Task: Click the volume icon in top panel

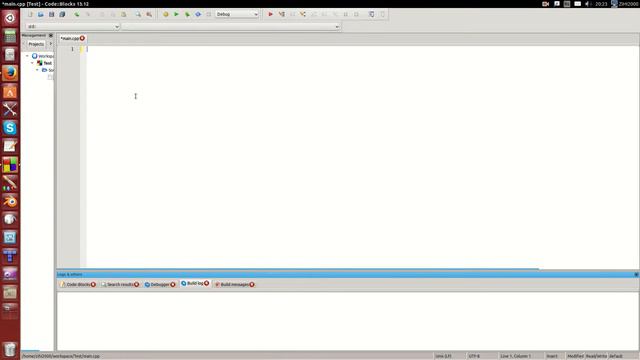Action: 588,4
